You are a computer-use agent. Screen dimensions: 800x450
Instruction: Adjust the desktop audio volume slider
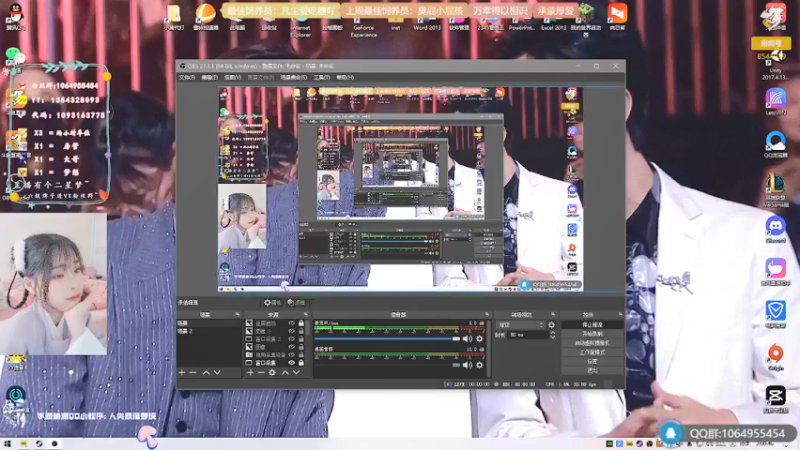coord(387,365)
